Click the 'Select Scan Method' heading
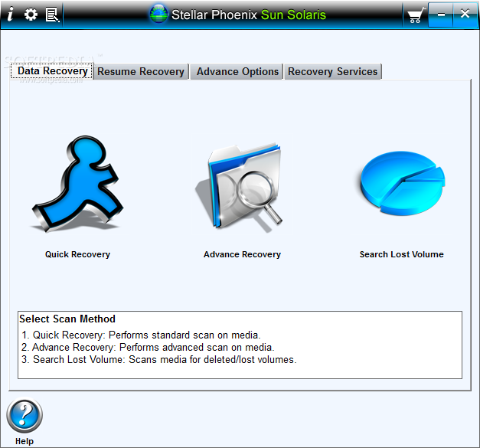Screen dimensions: 480x448 [67, 319]
